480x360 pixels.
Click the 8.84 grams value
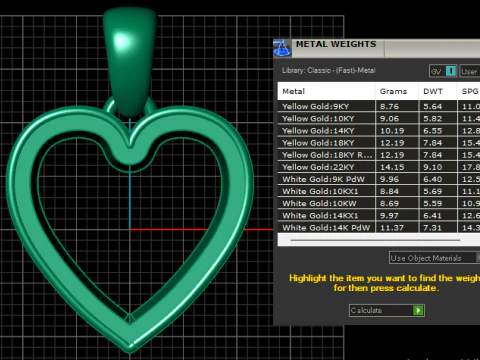389,191
